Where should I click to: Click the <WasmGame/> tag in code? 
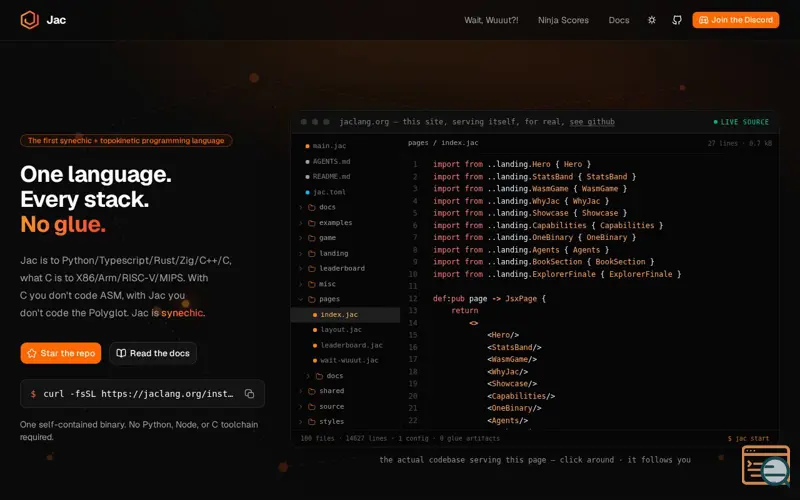[512, 359]
